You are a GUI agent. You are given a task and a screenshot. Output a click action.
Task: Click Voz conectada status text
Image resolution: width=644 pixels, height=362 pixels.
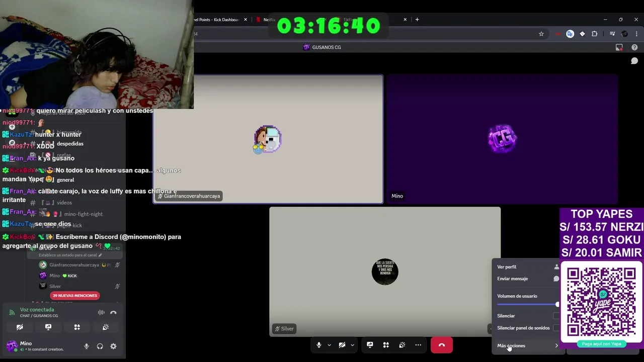(37, 310)
